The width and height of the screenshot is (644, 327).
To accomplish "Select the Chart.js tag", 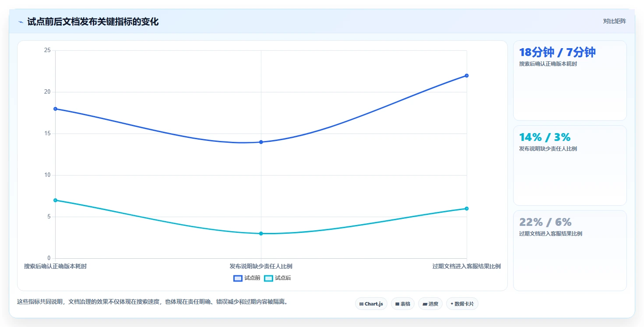I will click(371, 304).
